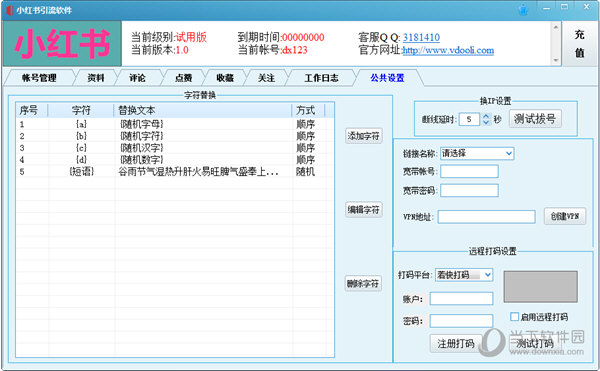
Task: Select the 公共设置 tab
Action: [x=387, y=78]
